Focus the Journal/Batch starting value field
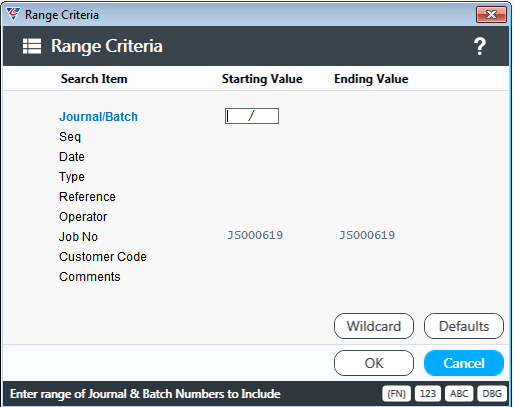Screen dimensions: 514x407 (252, 116)
